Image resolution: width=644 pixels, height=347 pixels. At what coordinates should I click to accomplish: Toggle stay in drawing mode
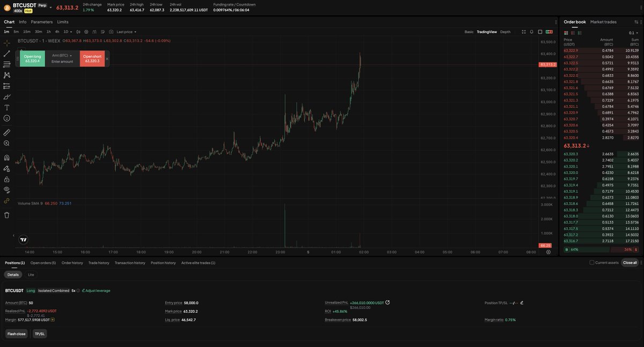tap(6, 169)
